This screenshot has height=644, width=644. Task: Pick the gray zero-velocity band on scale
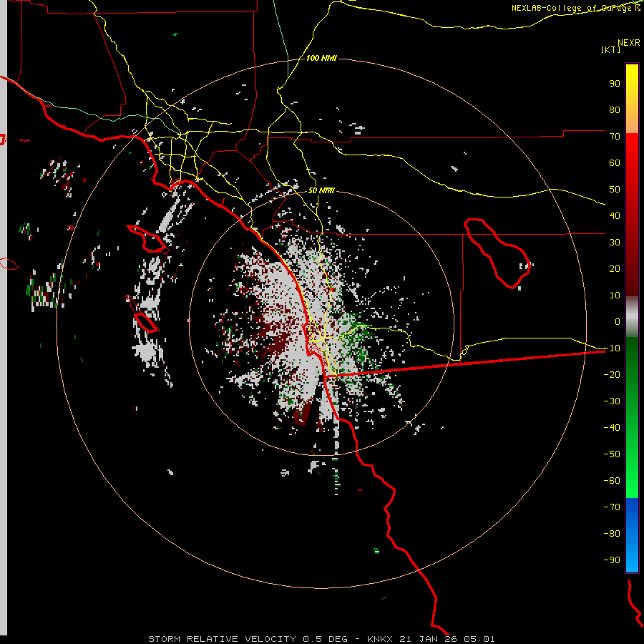point(632,317)
